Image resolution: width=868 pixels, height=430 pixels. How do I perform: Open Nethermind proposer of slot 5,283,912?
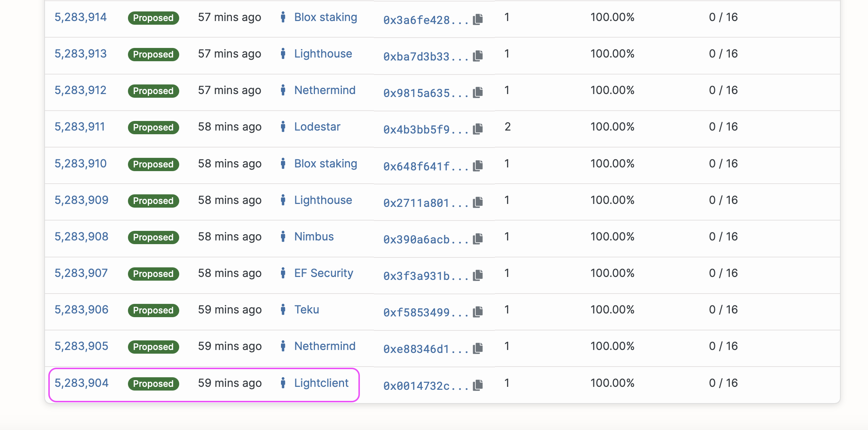325,90
